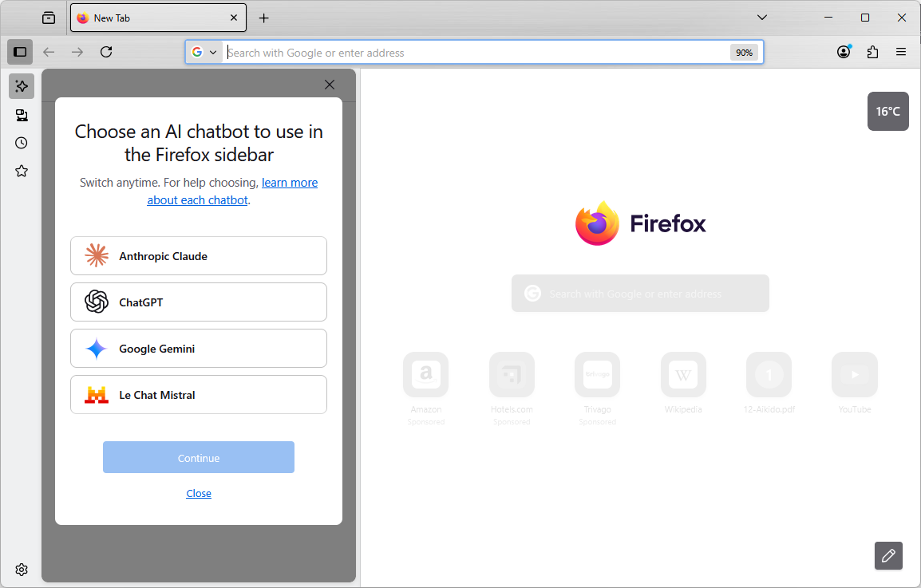Screen dimensions: 921x588
Task: Customize new tab with pencil button
Action: (x=888, y=556)
